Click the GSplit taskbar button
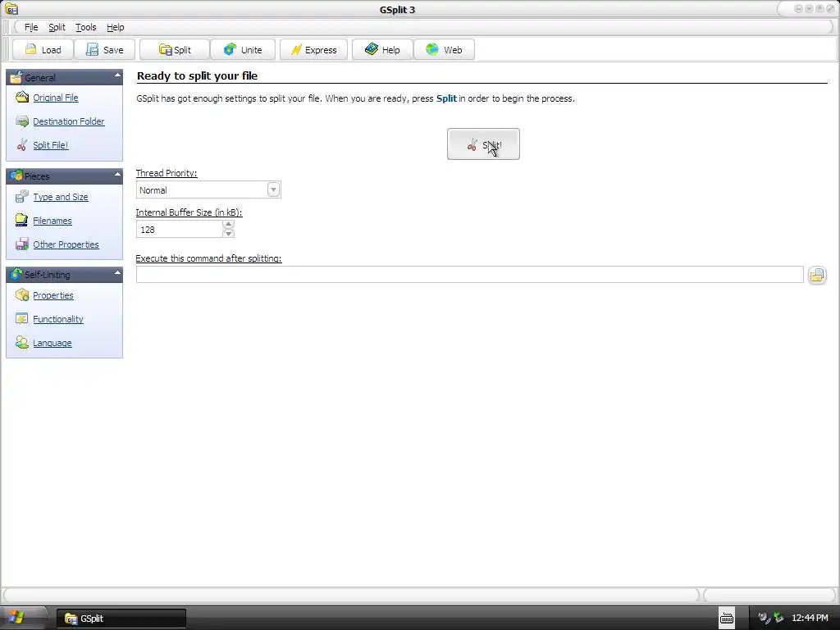 (x=121, y=619)
